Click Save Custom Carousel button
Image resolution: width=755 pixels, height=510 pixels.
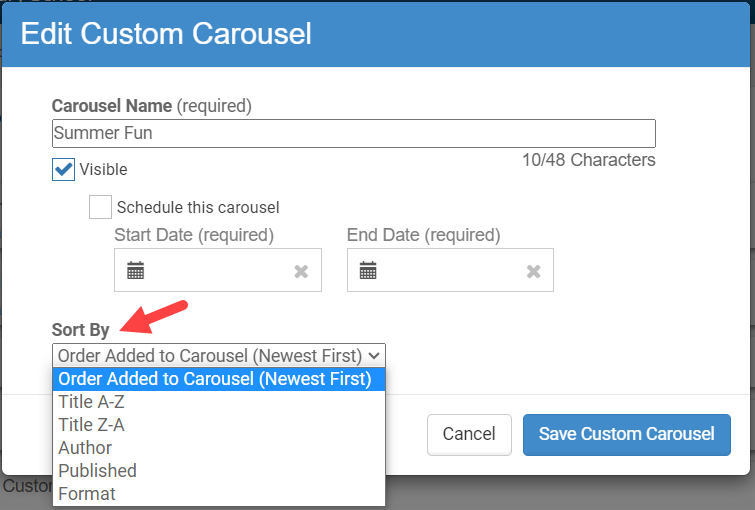(x=626, y=434)
